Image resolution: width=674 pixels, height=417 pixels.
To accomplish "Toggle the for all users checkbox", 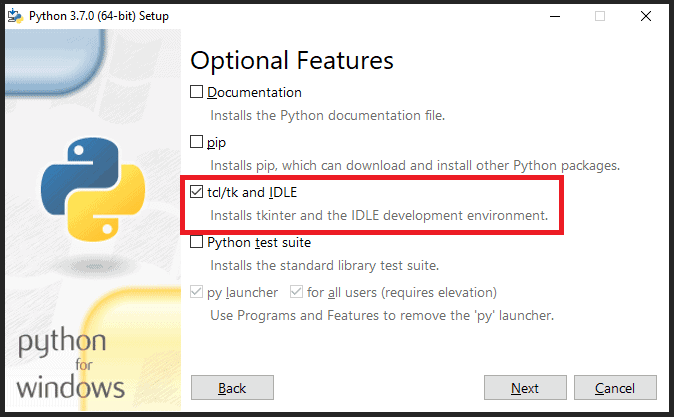I will (296, 292).
